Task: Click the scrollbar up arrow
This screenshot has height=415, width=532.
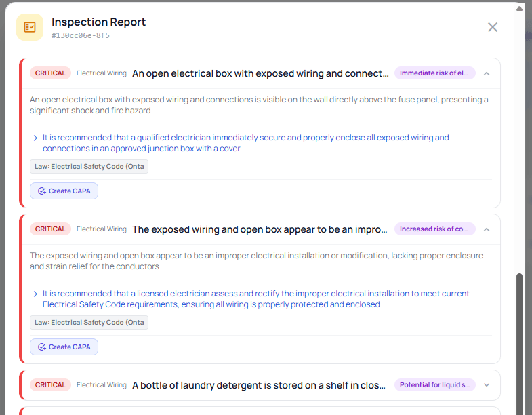Action: [x=519, y=9]
